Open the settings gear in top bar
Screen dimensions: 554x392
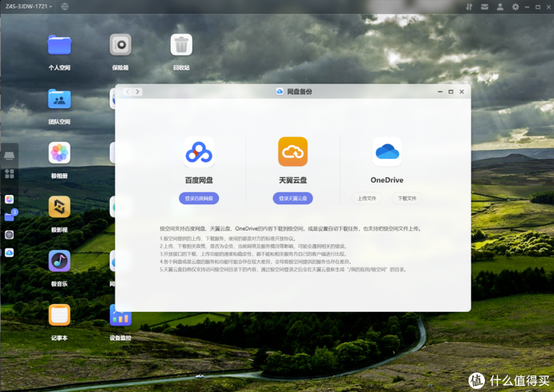coord(515,7)
